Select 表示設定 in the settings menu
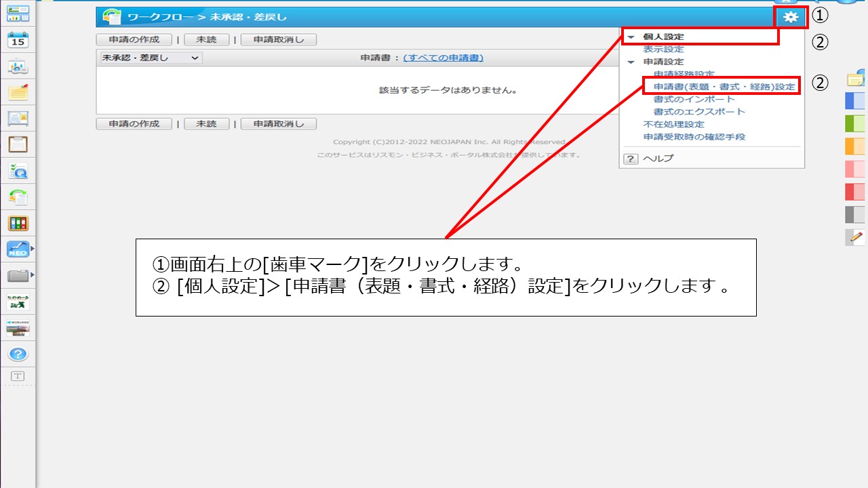Viewport: 868px width, 488px height. [663, 49]
